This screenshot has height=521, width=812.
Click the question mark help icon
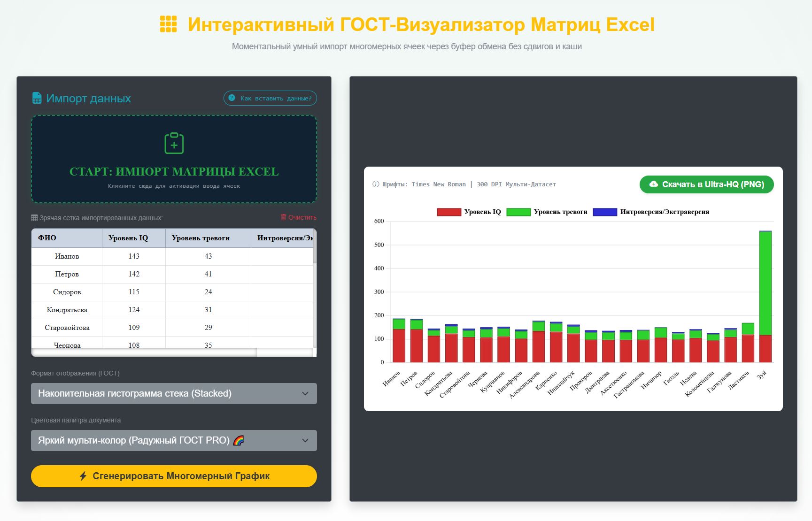point(232,98)
